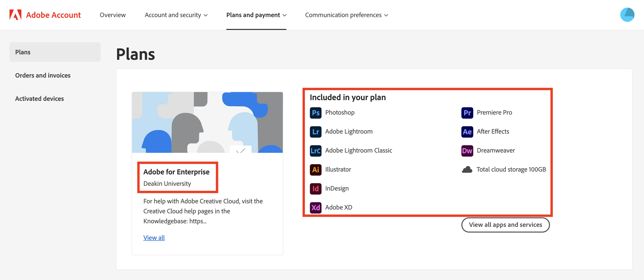
Task: Click the plan card illustration image
Action: pos(207,122)
